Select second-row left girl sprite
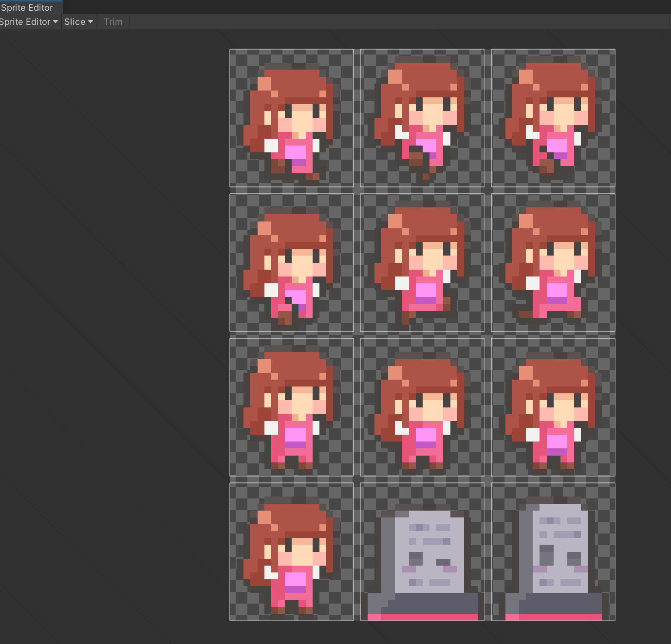Screen dimensions: 671x644 coord(291,263)
